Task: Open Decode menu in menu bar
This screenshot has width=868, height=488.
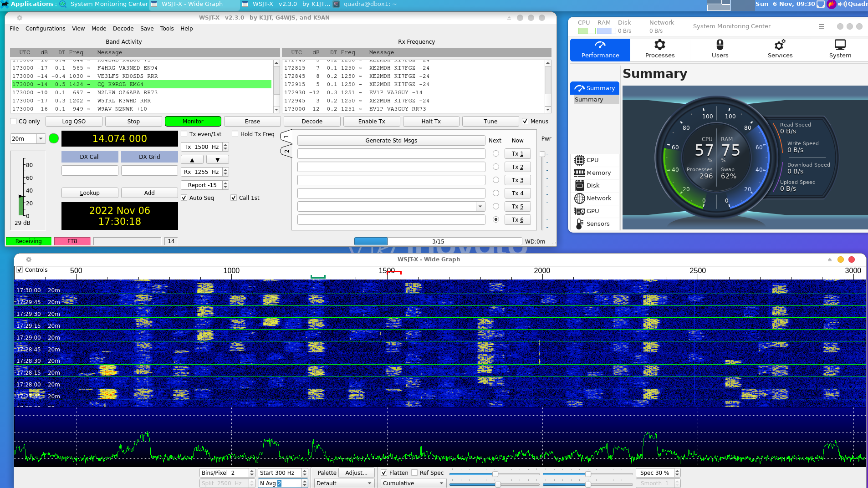Action: click(123, 29)
